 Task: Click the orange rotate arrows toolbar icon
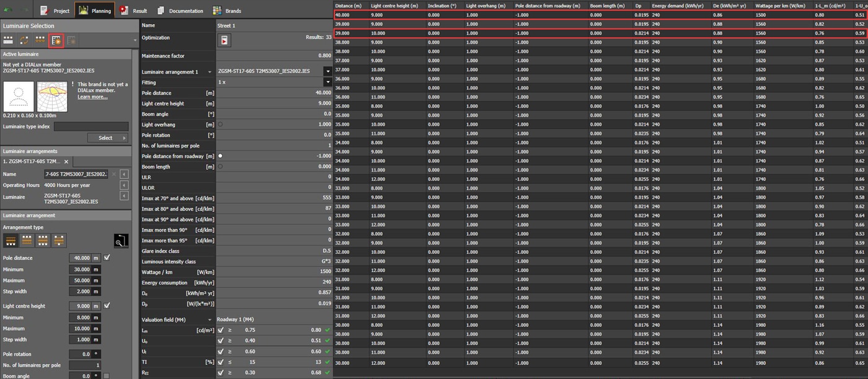click(24, 40)
